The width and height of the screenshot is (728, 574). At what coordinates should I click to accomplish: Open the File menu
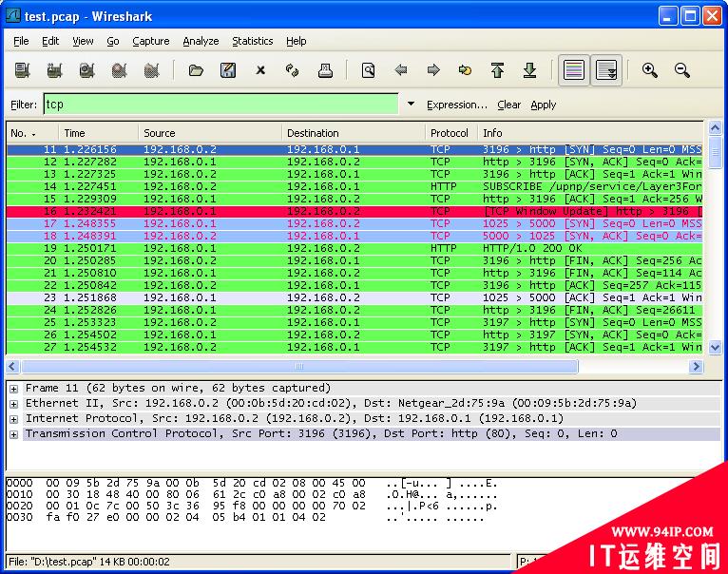[x=21, y=41]
